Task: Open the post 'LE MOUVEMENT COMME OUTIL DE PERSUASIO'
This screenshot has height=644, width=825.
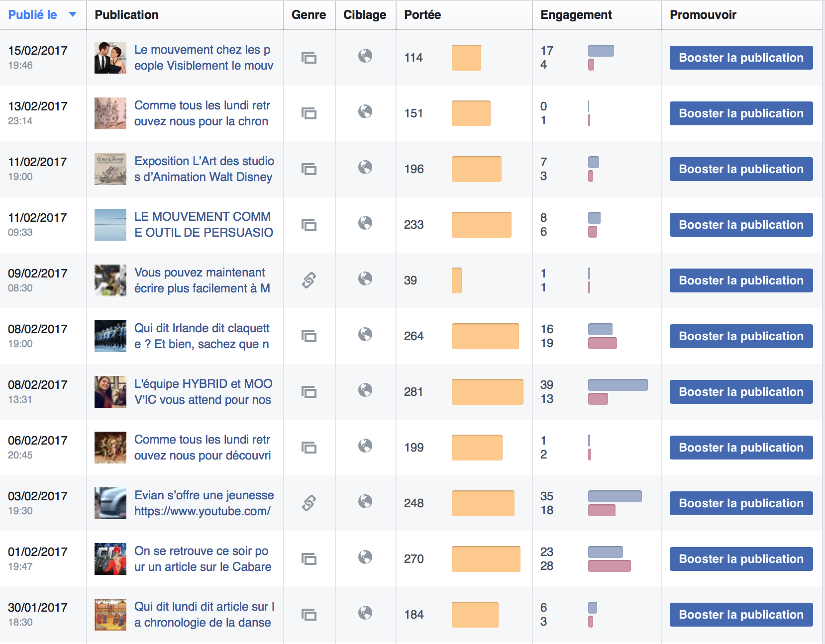Action: (204, 225)
